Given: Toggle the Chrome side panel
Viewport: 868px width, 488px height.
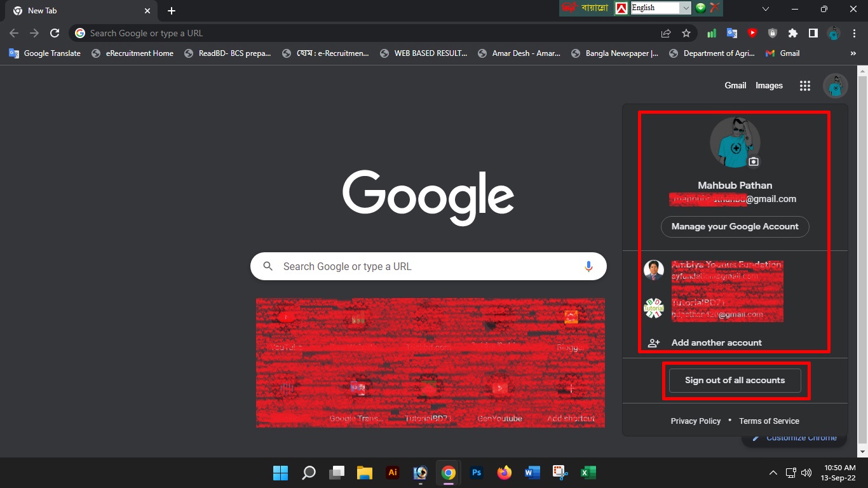Looking at the screenshot, I should pyautogui.click(x=813, y=33).
